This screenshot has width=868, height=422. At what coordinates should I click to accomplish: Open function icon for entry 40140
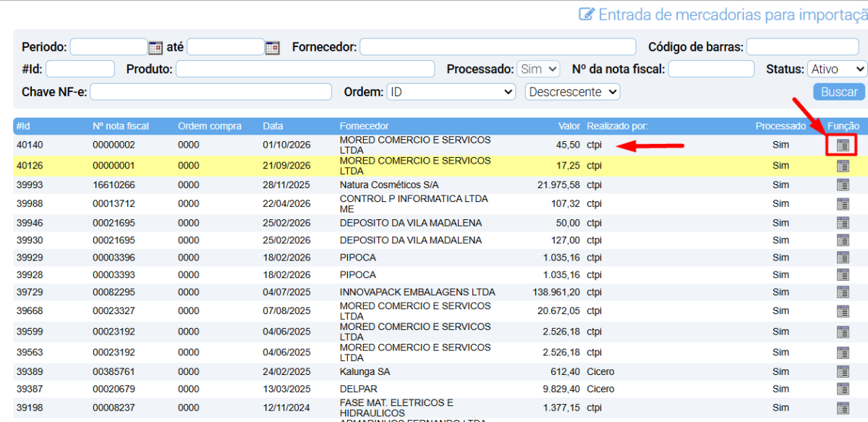pyautogui.click(x=843, y=145)
